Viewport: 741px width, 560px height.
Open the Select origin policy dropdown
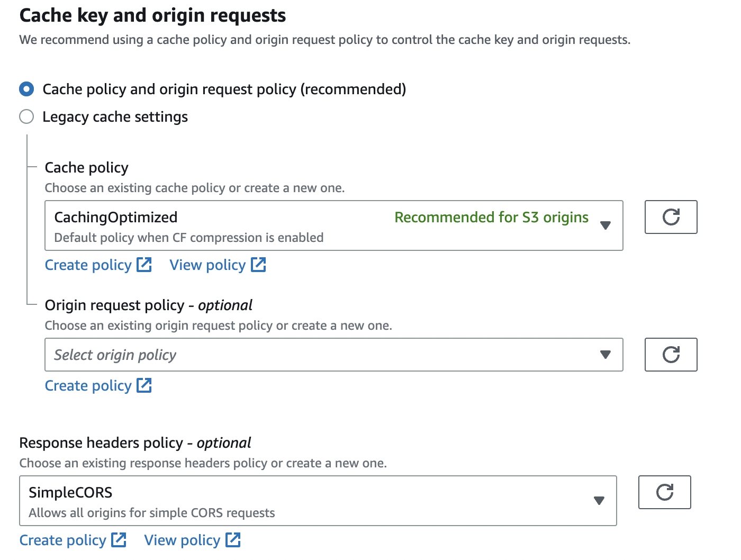pyautogui.click(x=333, y=355)
